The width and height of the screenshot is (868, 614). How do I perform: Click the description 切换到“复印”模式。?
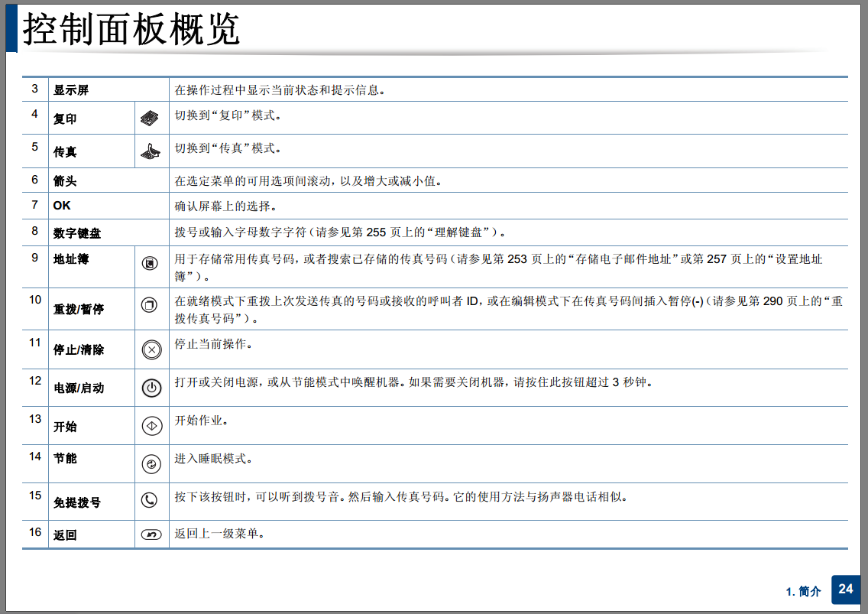[228, 115]
